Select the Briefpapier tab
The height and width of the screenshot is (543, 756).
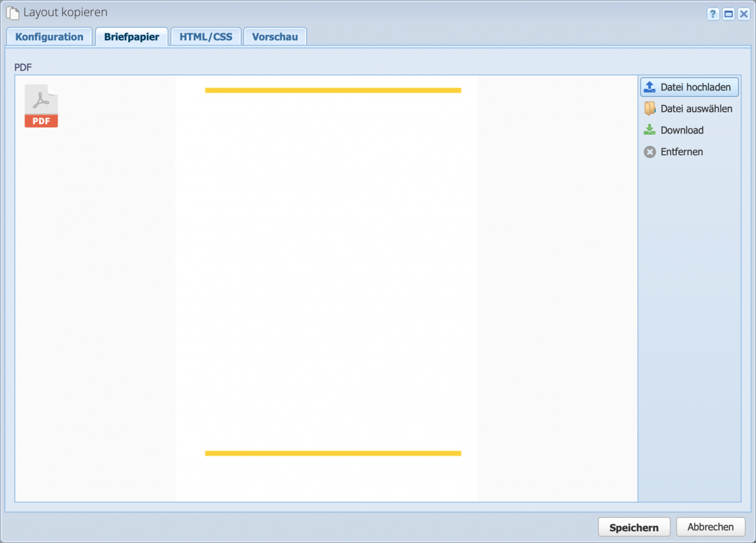tap(132, 36)
